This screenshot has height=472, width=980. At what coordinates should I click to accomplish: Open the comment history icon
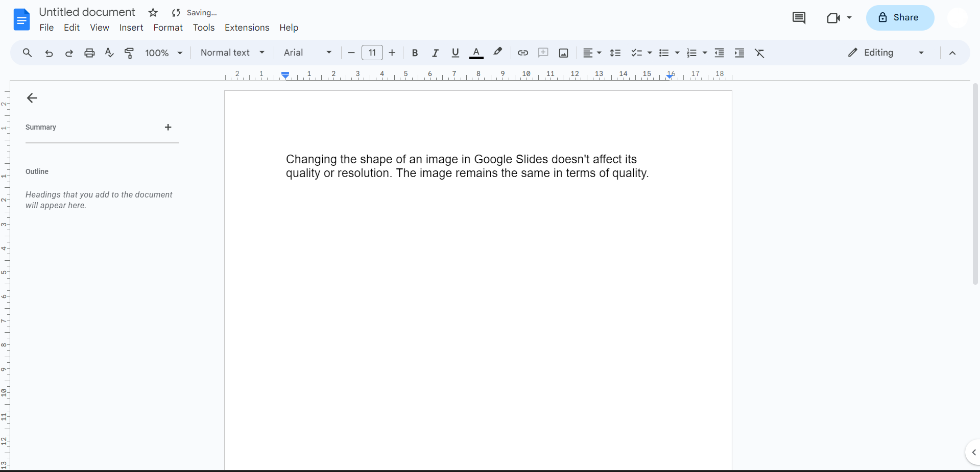pos(799,18)
